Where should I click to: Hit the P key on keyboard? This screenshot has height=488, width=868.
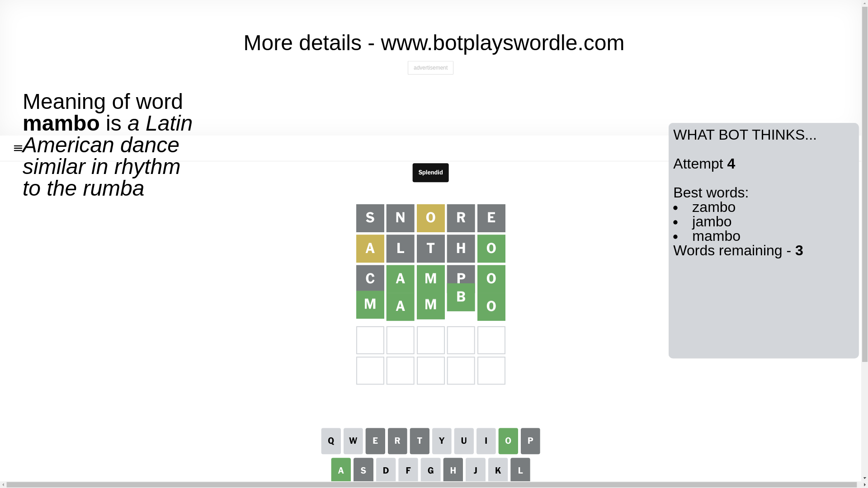(x=530, y=441)
